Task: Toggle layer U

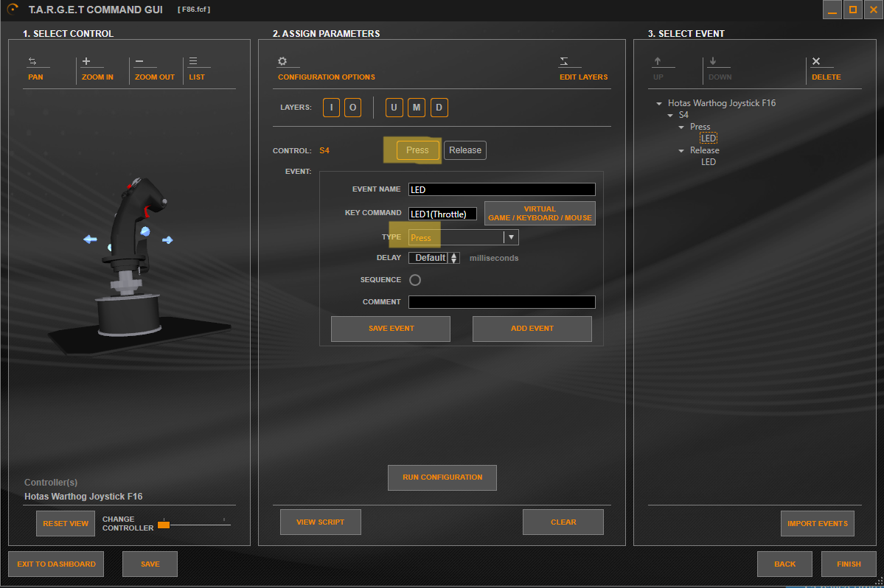Action: (394, 108)
